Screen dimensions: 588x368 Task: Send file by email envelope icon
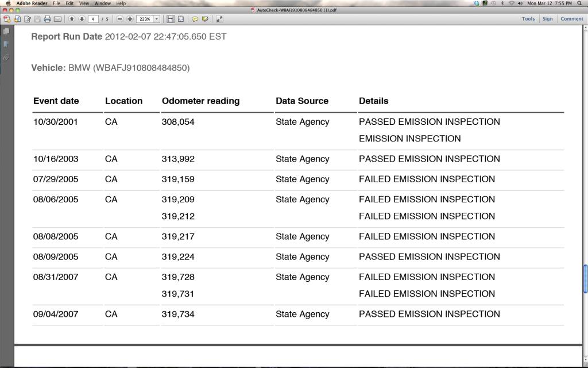click(57, 19)
